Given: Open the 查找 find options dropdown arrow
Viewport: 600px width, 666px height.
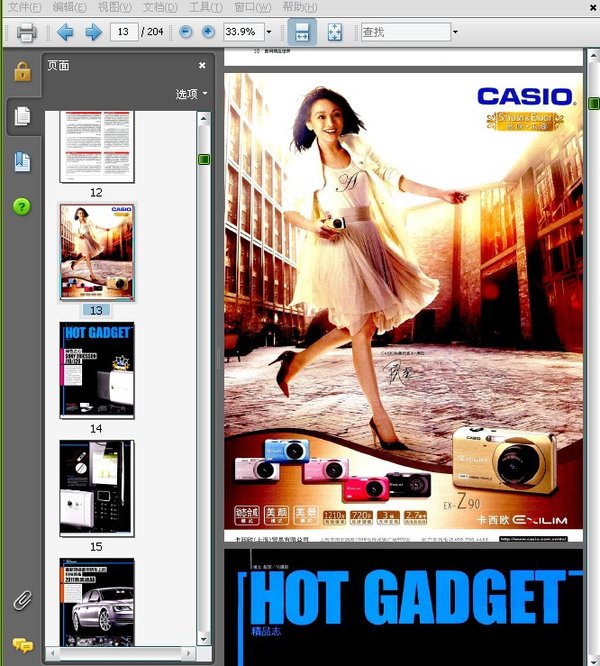Looking at the screenshot, I should (456, 32).
